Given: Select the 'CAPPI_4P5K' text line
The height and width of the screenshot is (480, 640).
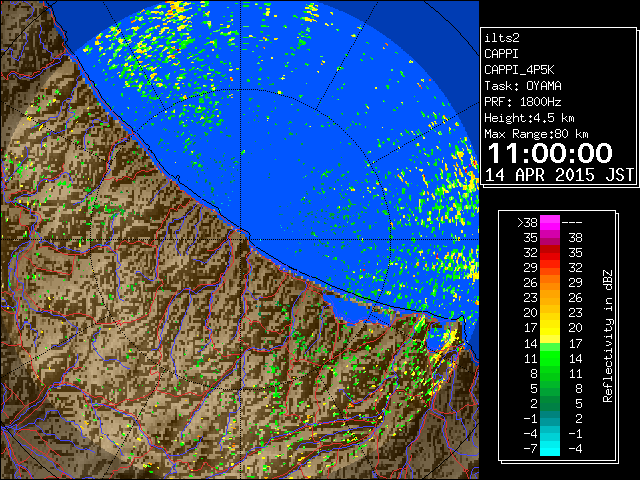Looking at the screenshot, I should 519,70.
